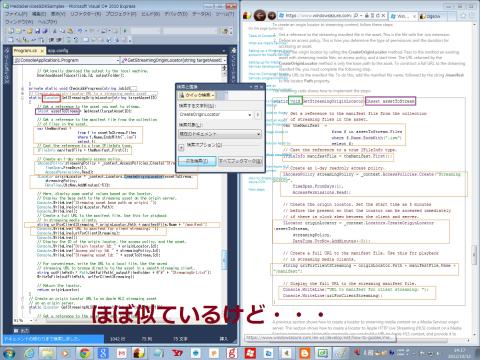Open the データ(A) menu
This screenshot has width=480, height=360.
coord(202,14)
